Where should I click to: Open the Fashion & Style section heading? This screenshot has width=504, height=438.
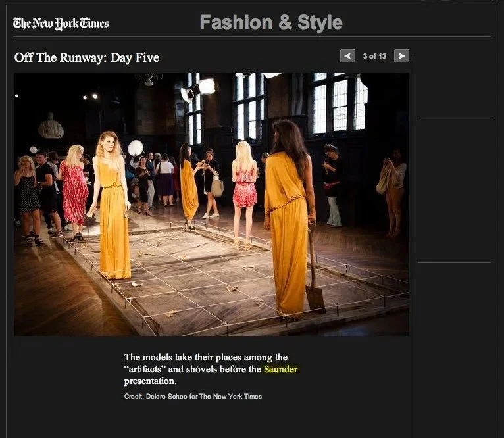coord(271,22)
